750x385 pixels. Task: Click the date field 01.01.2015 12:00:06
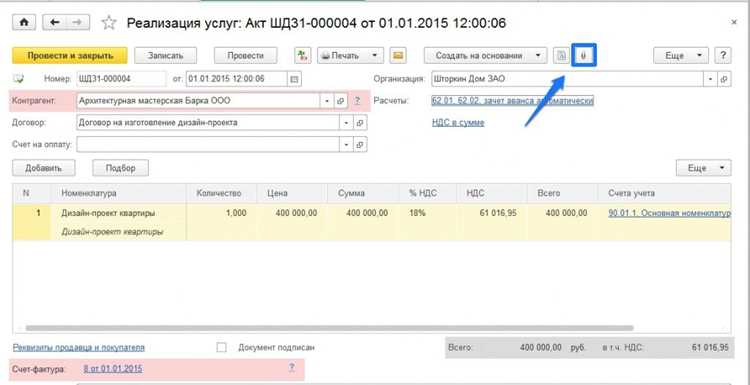pyautogui.click(x=237, y=79)
